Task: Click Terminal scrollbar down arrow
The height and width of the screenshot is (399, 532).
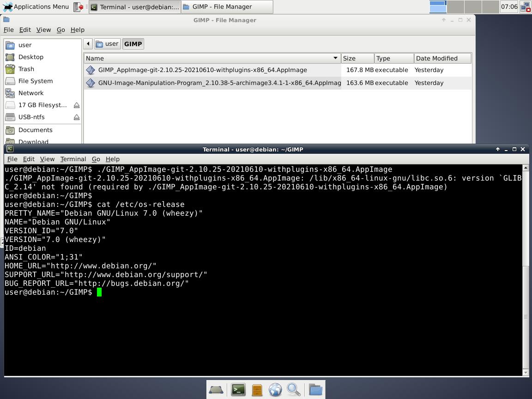Action: click(x=526, y=373)
